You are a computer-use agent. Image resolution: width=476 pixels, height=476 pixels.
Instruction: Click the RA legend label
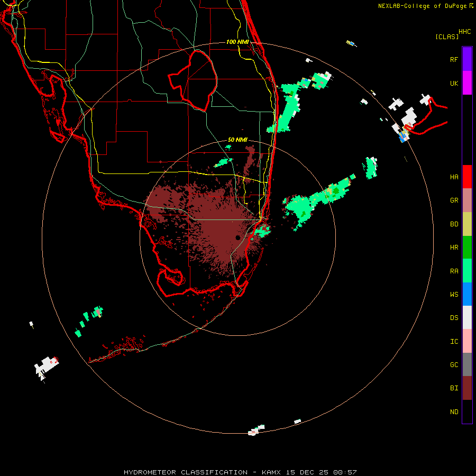click(x=454, y=271)
